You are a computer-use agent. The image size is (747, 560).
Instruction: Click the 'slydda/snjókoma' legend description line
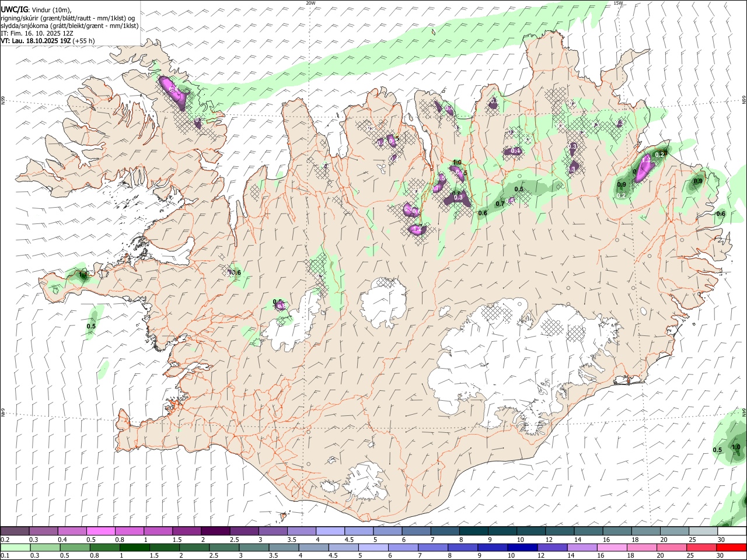[69, 26]
